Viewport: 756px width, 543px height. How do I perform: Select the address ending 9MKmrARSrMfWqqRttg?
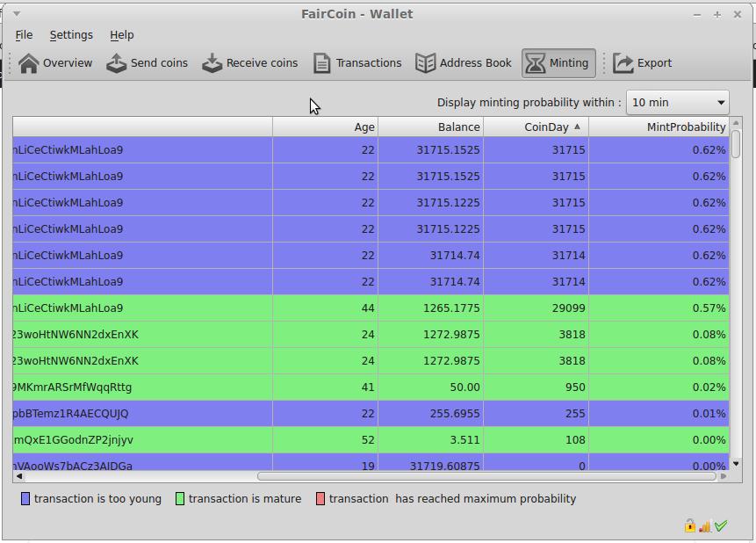(143, 387)
